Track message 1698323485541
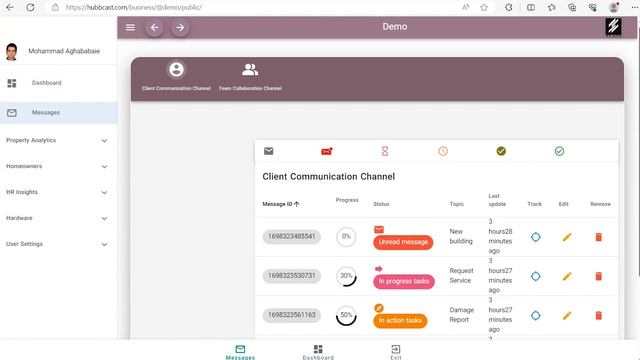This screenshot has width=640, height=360. (x=536, y=237)
